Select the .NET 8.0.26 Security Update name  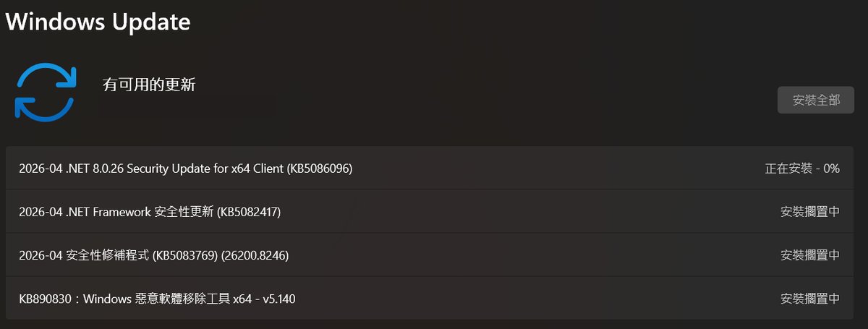point(186,168)
